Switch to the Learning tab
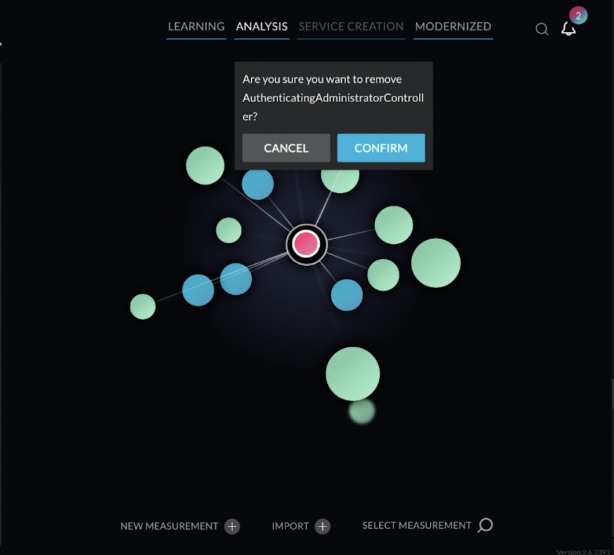 [196, 26]
